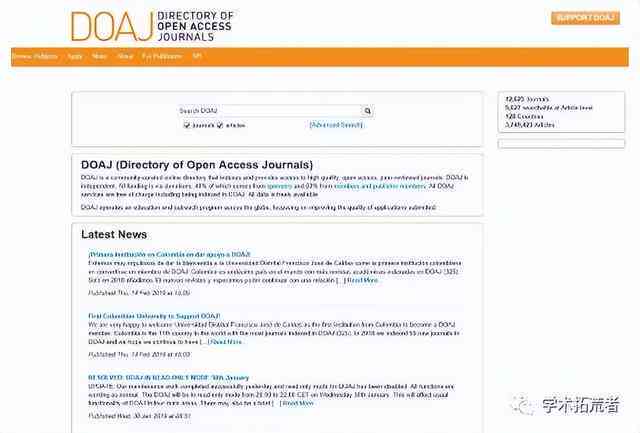The image size is (640, 433).
Task: Click Read More on the Spanish Colombia news item
Action: tap(362, 280)
